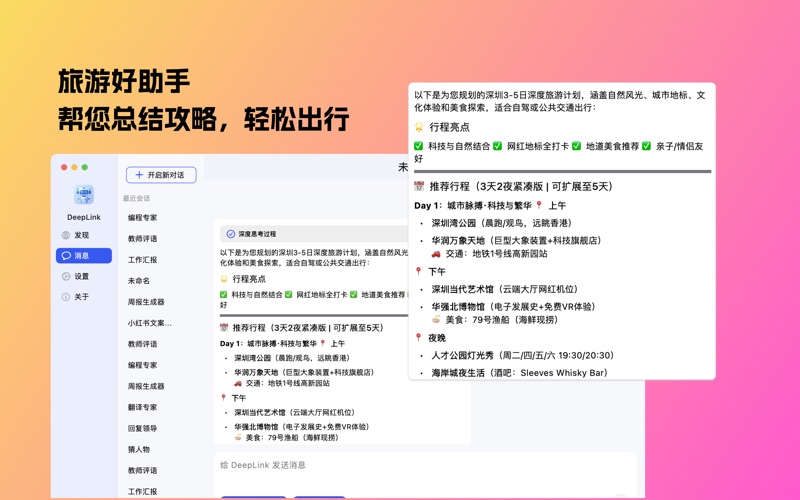The height and width of the screenshot is (500, 800).
Task: Click the 最近会话 list header
Action: [x=136, y=198]
